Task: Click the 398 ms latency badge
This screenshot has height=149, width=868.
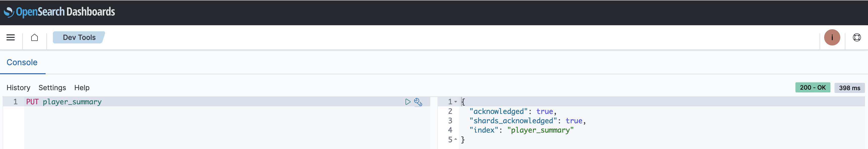Action: 849,88
